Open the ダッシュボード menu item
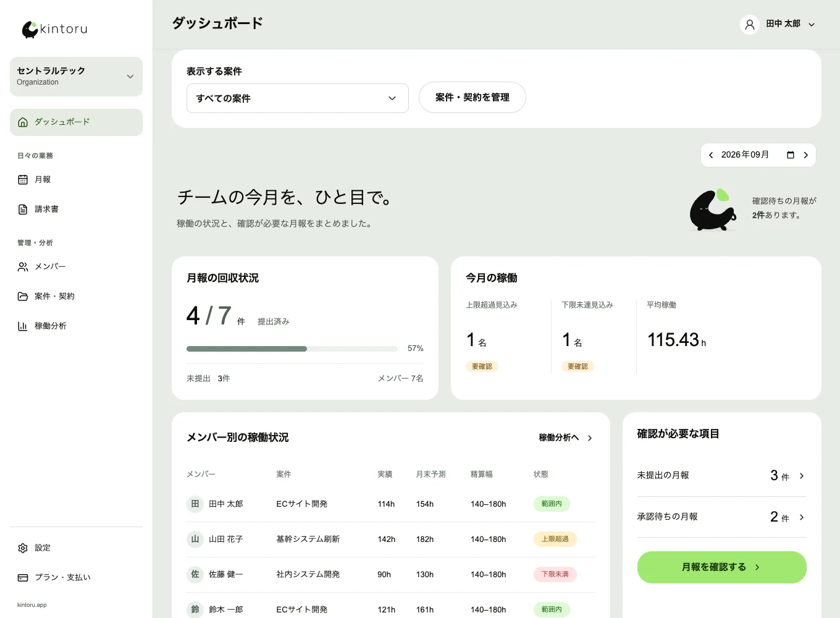The width and height of the screenshot is (840, 618). [x=76, y=122]
